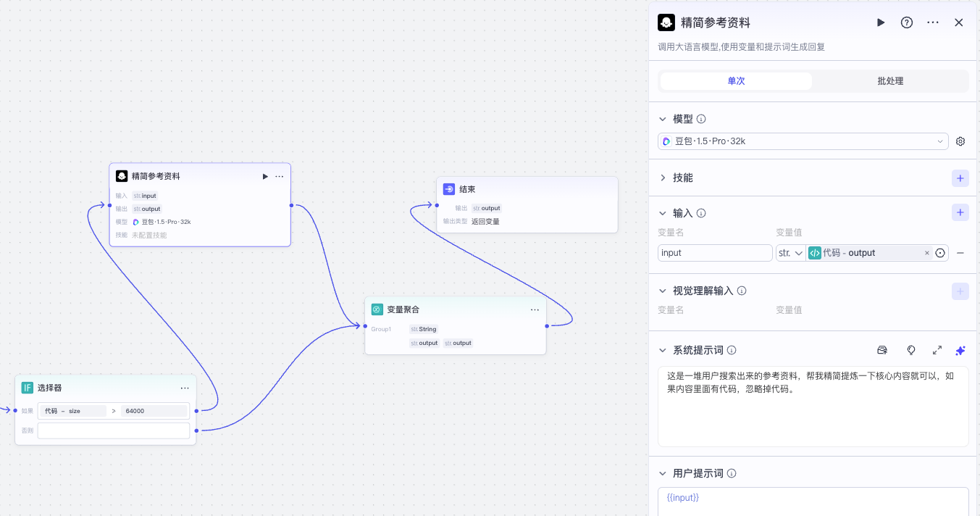Add a new input variable with plus button
Viewport: 980px width, 516px height.
(x=960, y=212)
